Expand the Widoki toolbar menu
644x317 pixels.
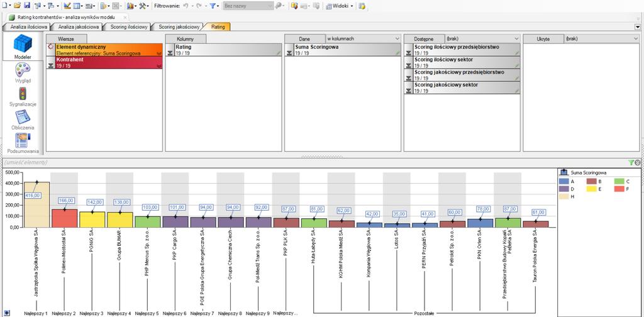click(340, 6)
